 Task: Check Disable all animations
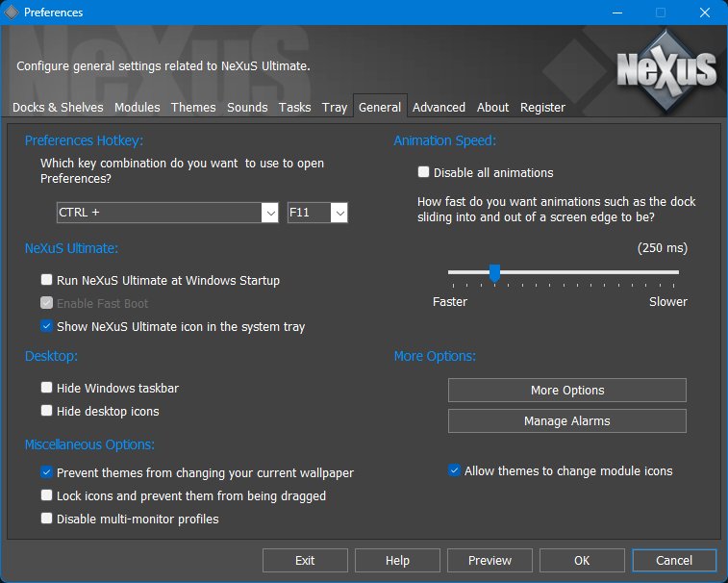[x=423, y=172]
